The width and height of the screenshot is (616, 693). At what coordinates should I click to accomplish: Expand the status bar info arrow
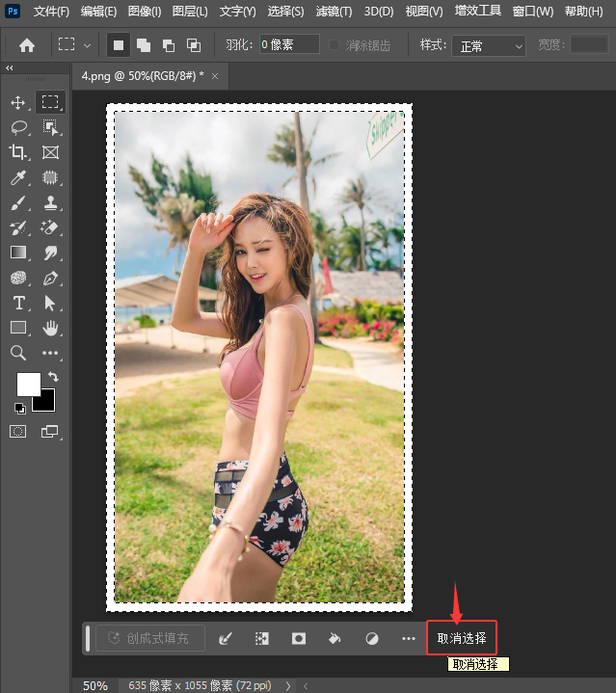[288, 686]
